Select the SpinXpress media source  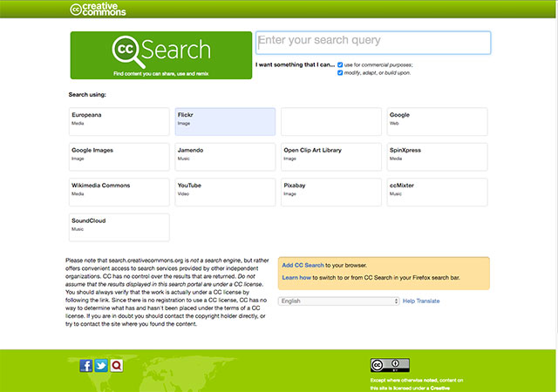pos(438,157)
